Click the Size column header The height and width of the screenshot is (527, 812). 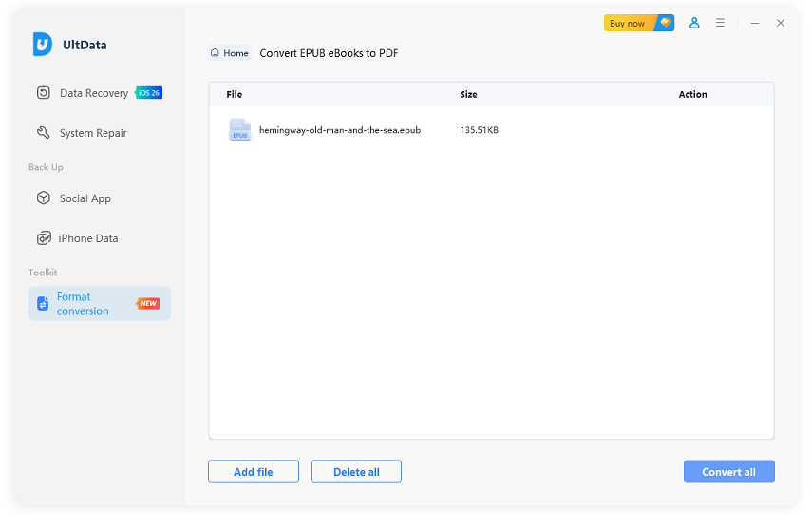click(x=468, y=94)
